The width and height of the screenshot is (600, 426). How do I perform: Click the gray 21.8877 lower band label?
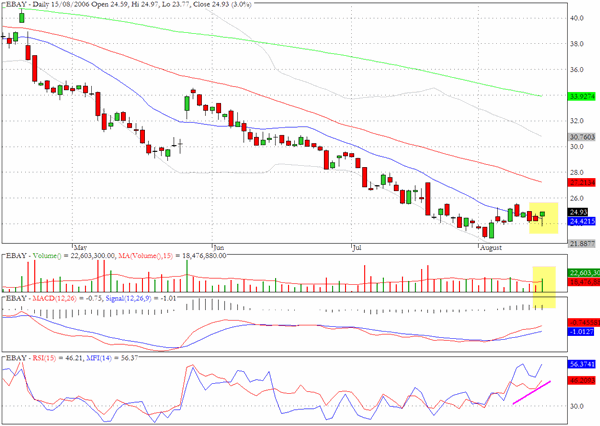point(582,243)
